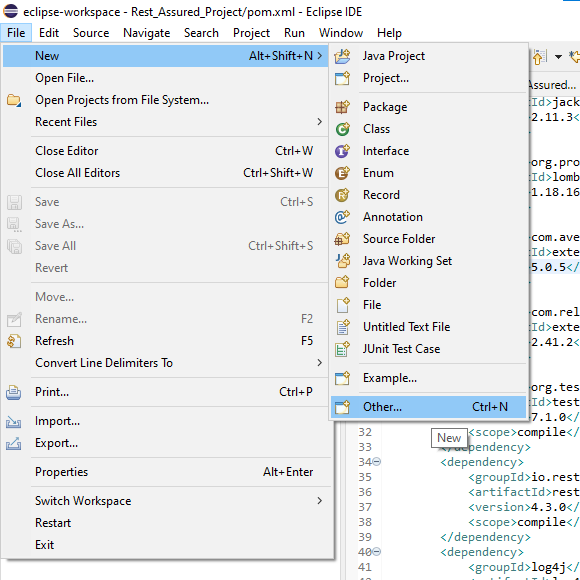
Task: Click the brown Enum icon
Action: 342,173
